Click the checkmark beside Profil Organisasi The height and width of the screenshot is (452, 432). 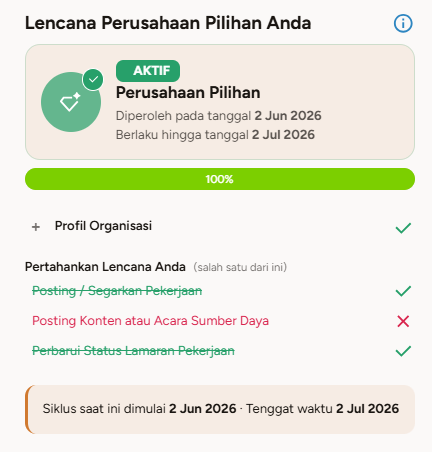click(403, 228)
